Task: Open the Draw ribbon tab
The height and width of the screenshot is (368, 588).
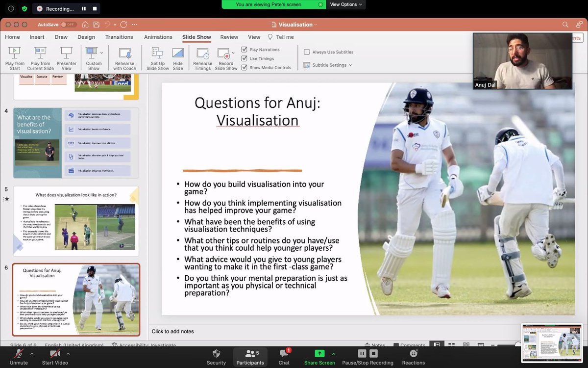Action: pos(61,37)
